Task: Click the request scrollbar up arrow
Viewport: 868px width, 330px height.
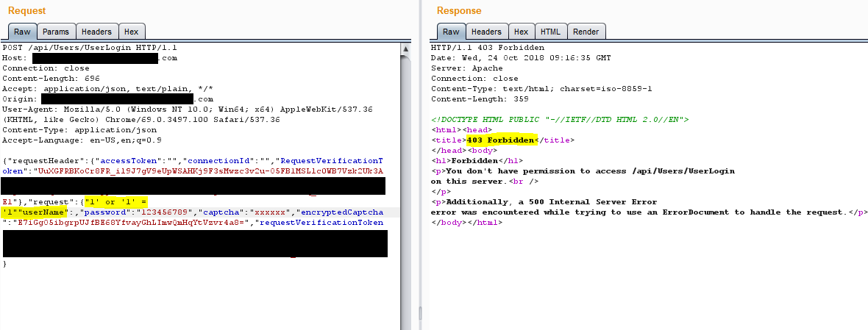Action: click(x=405, y=49)
